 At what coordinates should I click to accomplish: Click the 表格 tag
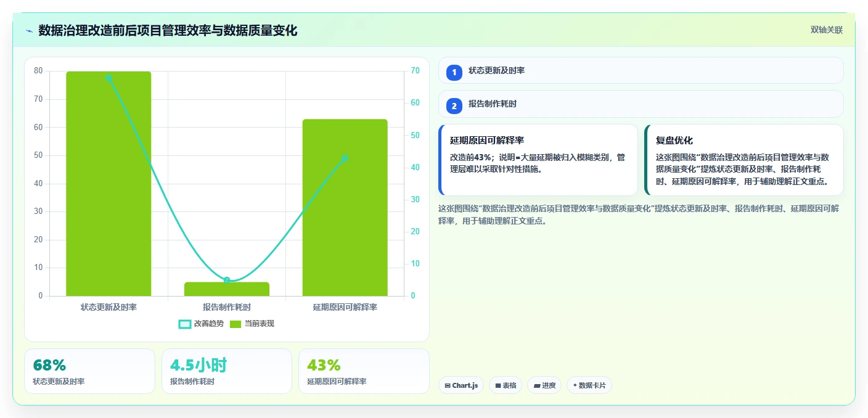[506, 385]
